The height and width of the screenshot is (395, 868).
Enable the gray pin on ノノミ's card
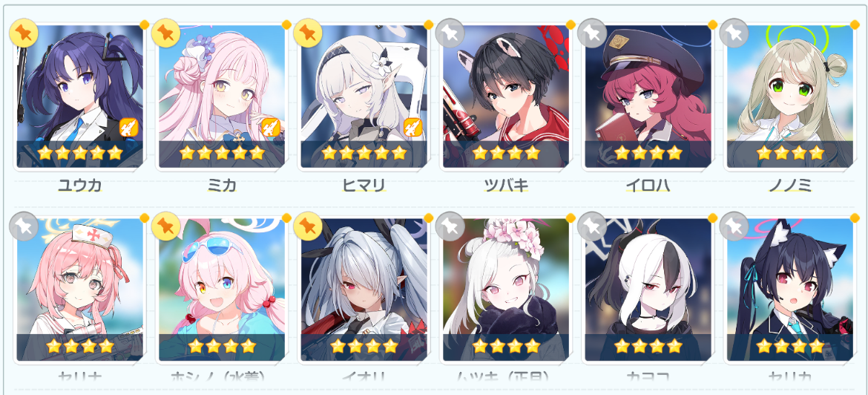(x=734, y=33)
